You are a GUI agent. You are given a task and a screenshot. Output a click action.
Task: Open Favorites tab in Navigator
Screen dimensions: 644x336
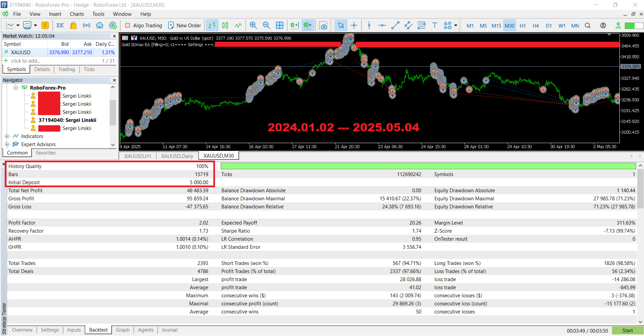pos(46,153)
